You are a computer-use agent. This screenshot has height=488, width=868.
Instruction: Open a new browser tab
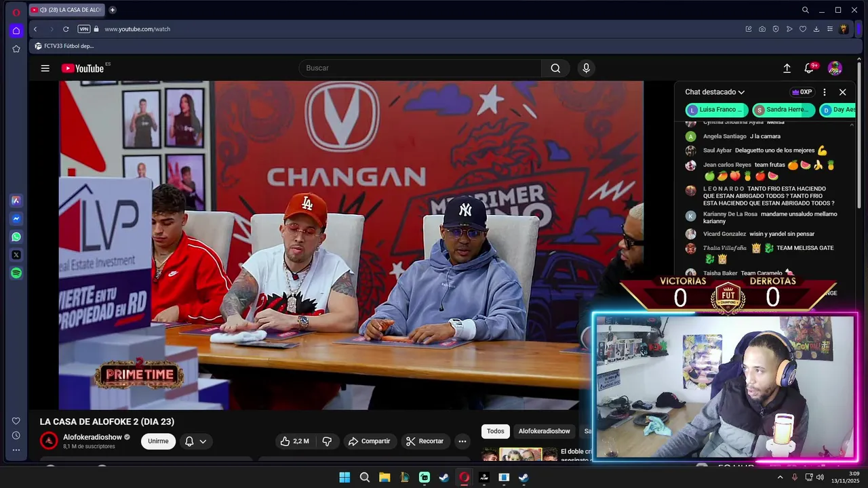point(113,10)
